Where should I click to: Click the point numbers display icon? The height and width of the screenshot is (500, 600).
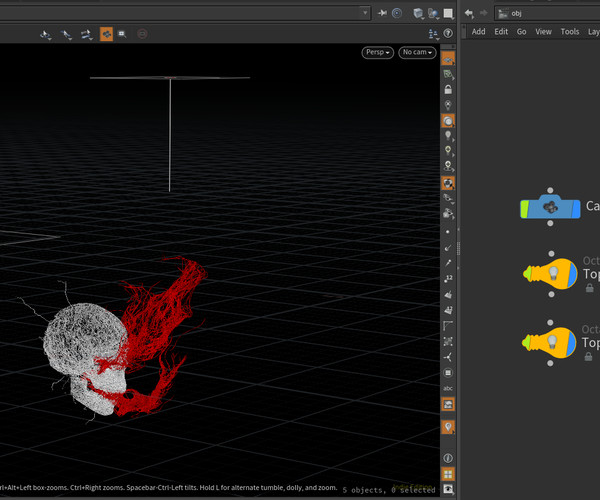click(449, 278)
